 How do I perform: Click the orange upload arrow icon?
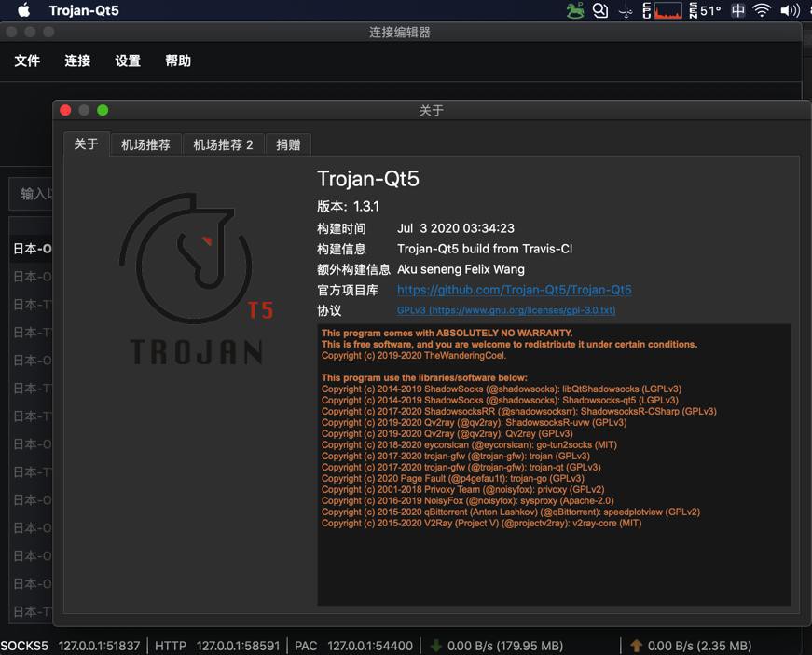coord(637,646)
